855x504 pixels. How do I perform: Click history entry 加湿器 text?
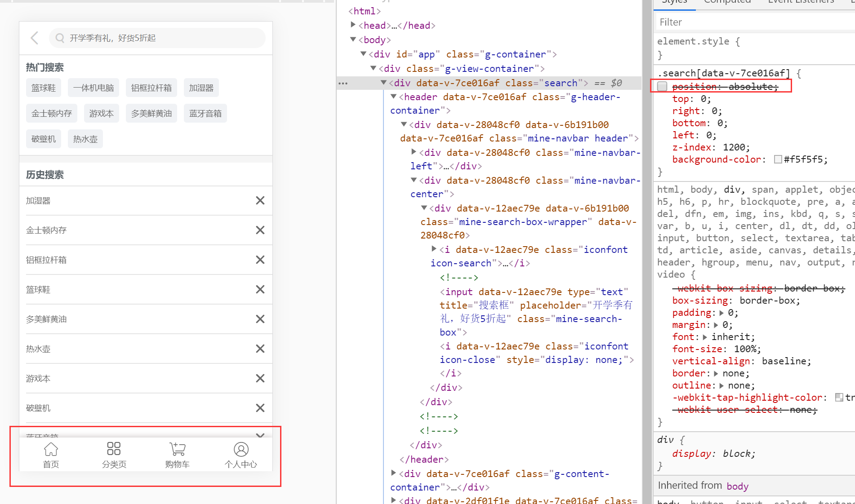(38, 201)
